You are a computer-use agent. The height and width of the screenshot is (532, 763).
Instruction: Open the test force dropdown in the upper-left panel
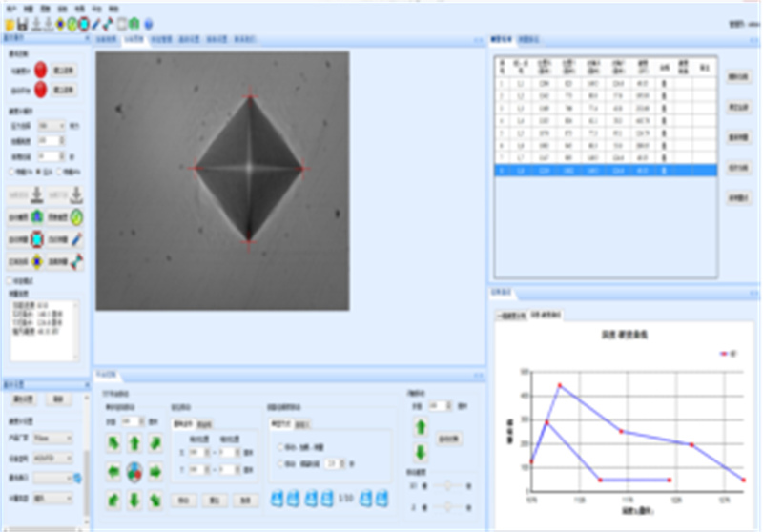click(x=52, y=125)
